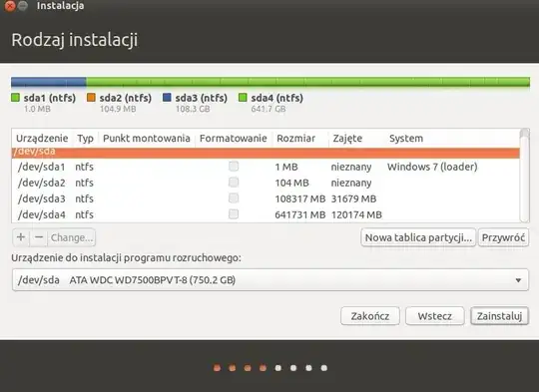Enable format checkbox for /dev/sda4
Image resolution: width=539 pixels, height=392 pixels.
pos(234,214)
